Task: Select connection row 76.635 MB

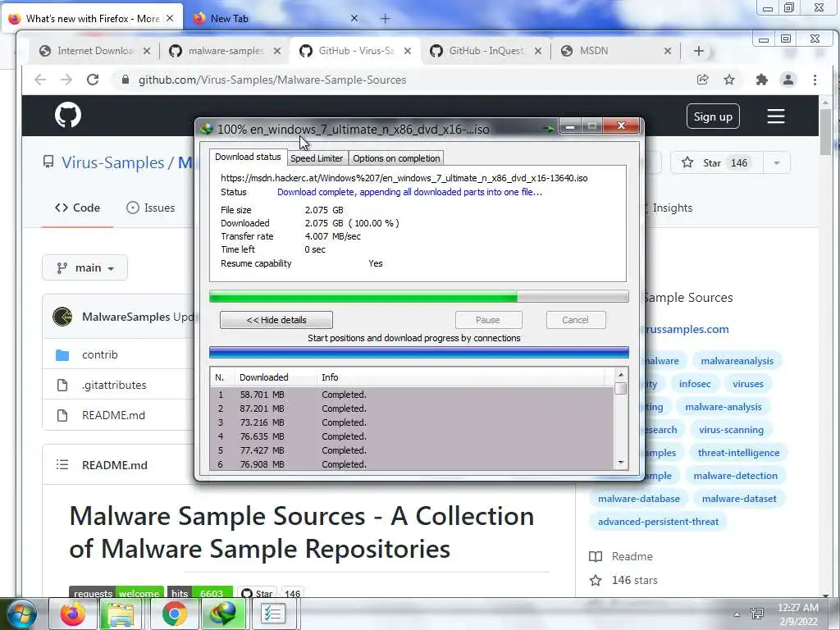Action: (x=412, y=436)
